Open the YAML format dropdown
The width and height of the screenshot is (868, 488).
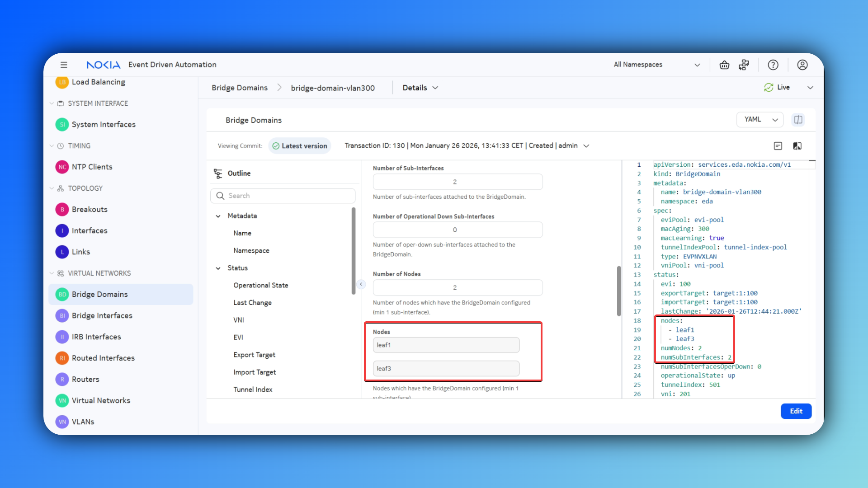click(760, 119)
